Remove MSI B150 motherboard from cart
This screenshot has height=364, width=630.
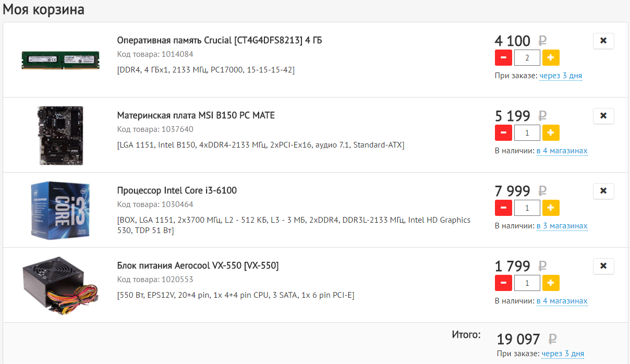coord(603,116)
